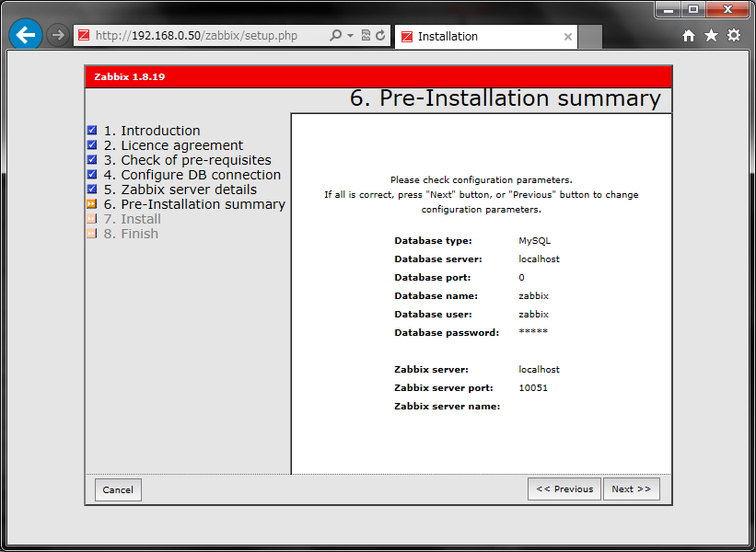The image size is (756, 552).
Task: Click the arrow icon beside 8. Finish
Action: (91, 233)
